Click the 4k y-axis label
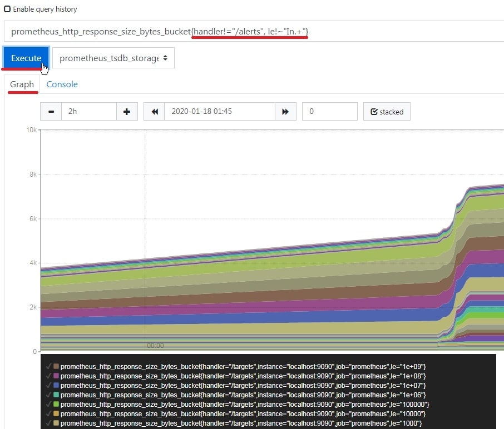The height and width of the screenshot is (429, 504). [33, 263]
